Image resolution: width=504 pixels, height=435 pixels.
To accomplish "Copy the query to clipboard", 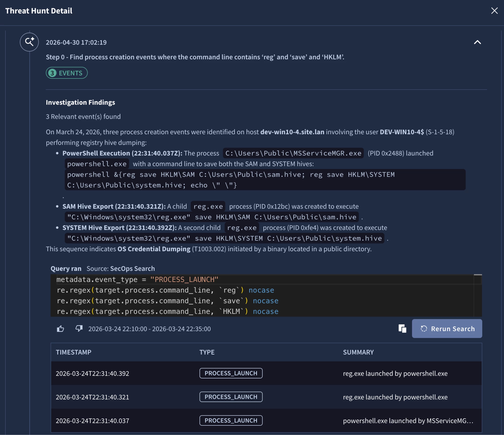I will pos(402,328).
